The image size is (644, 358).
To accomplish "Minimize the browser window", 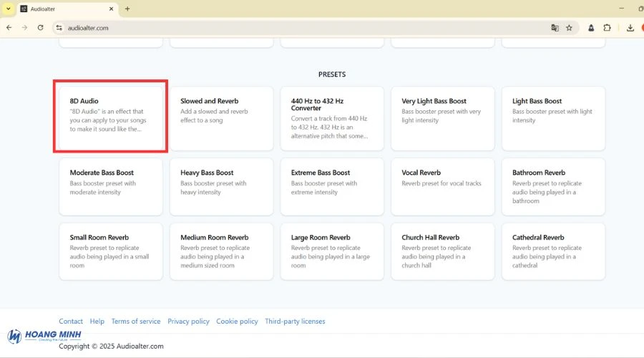I will click(621, 9).
